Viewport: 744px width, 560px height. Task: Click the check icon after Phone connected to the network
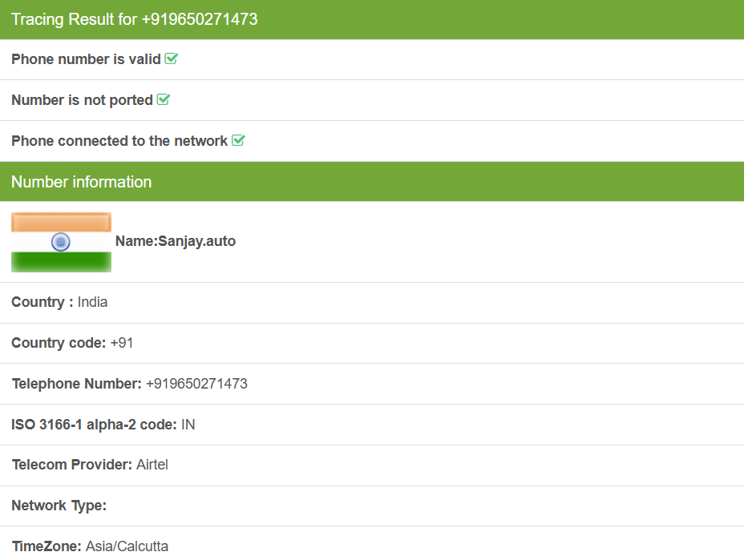tap(238, 141)
